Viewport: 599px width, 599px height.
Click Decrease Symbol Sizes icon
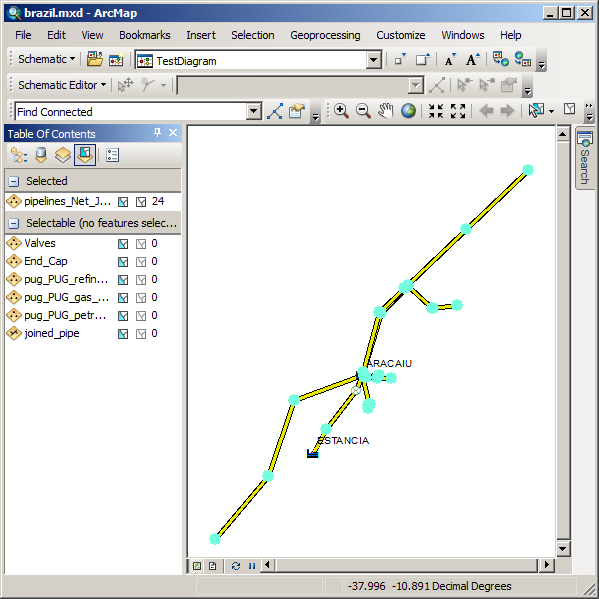(400, 60)
